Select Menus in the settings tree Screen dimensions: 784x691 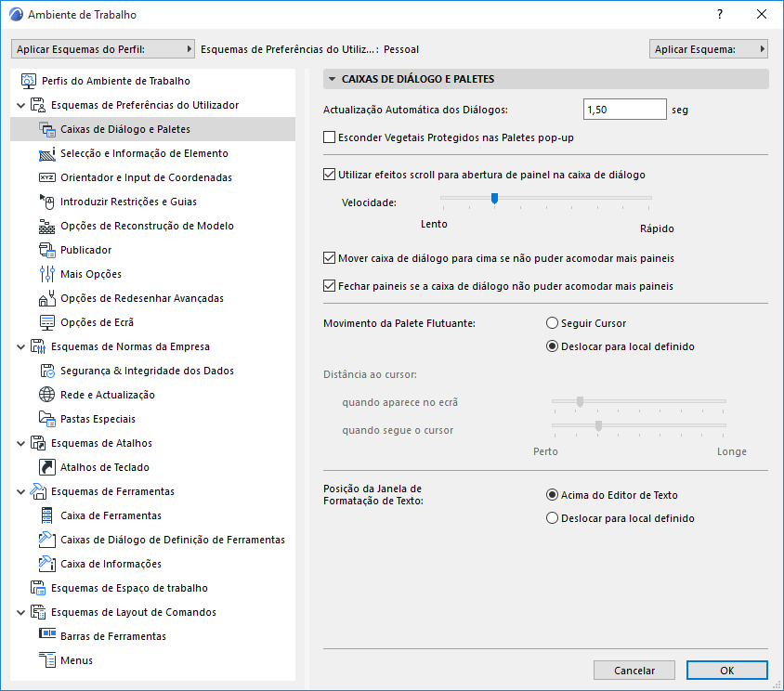[76, 660]
